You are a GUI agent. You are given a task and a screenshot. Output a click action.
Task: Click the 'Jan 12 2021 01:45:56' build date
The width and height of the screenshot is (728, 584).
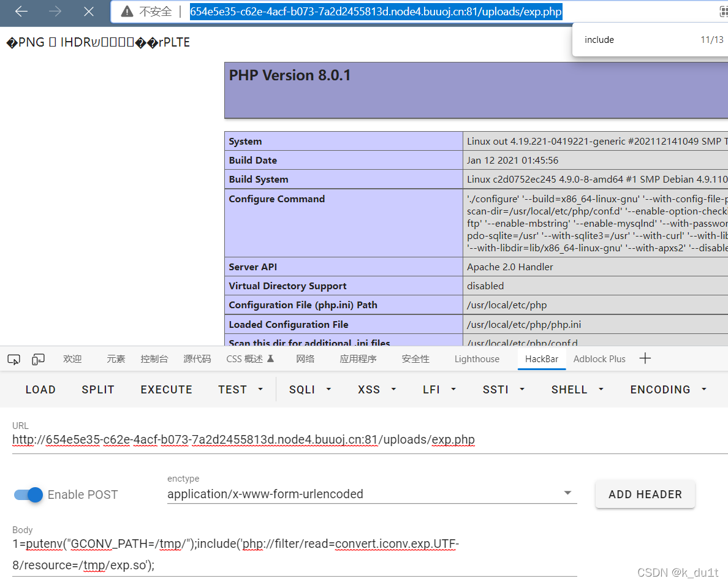[512, 160]
